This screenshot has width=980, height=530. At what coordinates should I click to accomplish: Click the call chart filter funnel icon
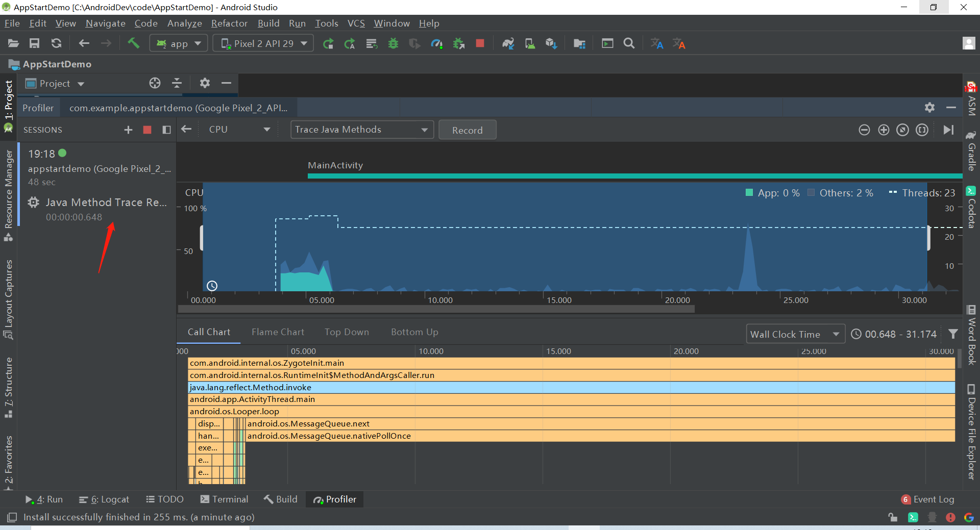953,334
